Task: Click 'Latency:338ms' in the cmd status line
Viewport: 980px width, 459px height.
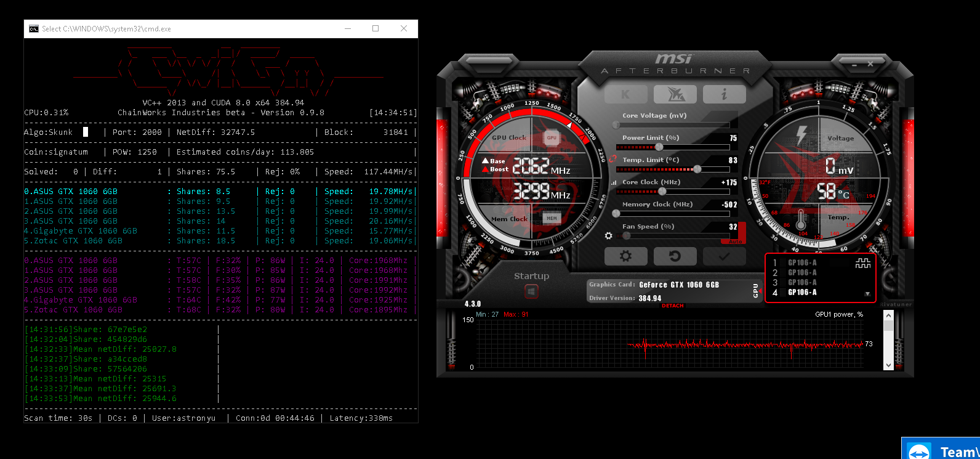Action: [x=361, y=418]
